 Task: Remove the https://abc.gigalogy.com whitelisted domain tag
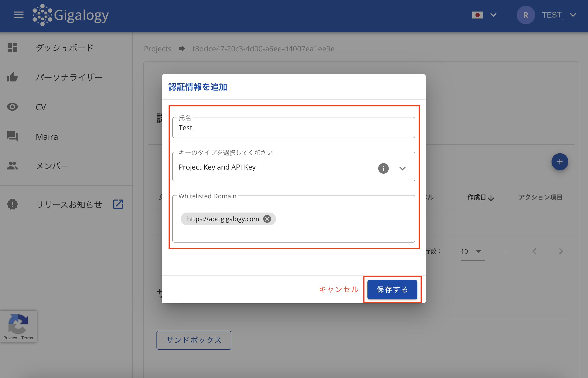[x=267, y=219]
